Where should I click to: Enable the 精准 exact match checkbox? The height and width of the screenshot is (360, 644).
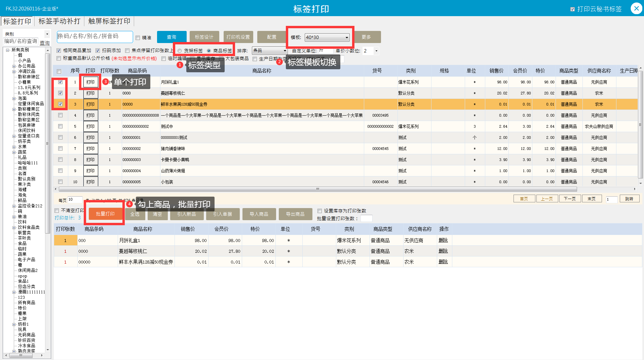[x=138, y=38]
